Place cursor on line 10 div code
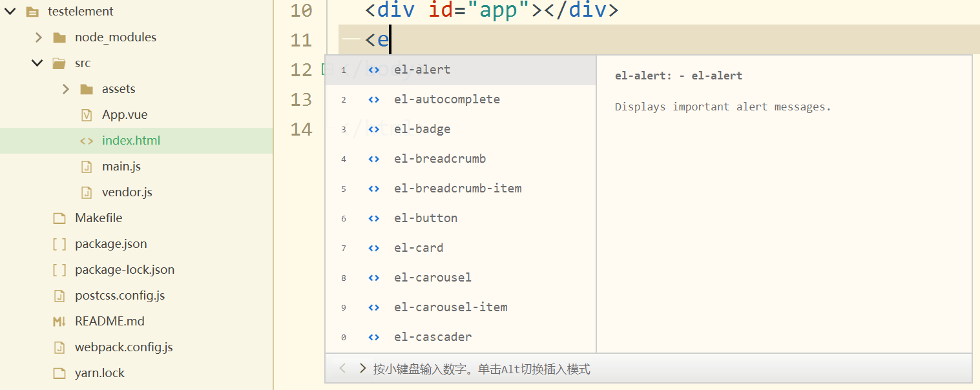Image resolution: width=980 pixels, height=390 pixels. tap(492, 10)
